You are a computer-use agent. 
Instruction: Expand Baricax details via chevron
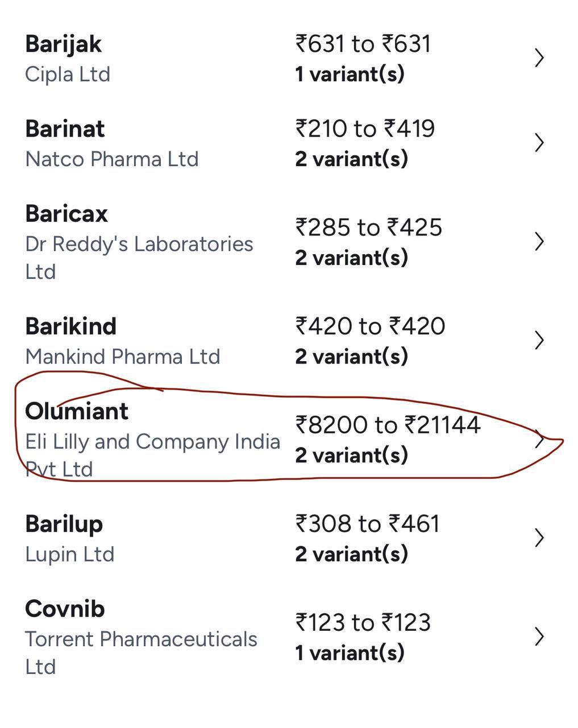coord(539,242)
